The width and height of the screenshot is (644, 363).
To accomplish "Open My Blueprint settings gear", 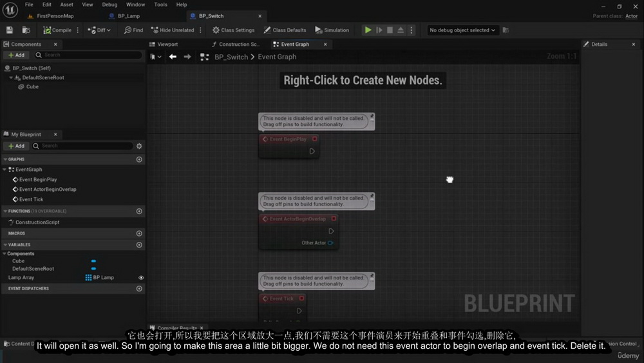I will [139, 146].
